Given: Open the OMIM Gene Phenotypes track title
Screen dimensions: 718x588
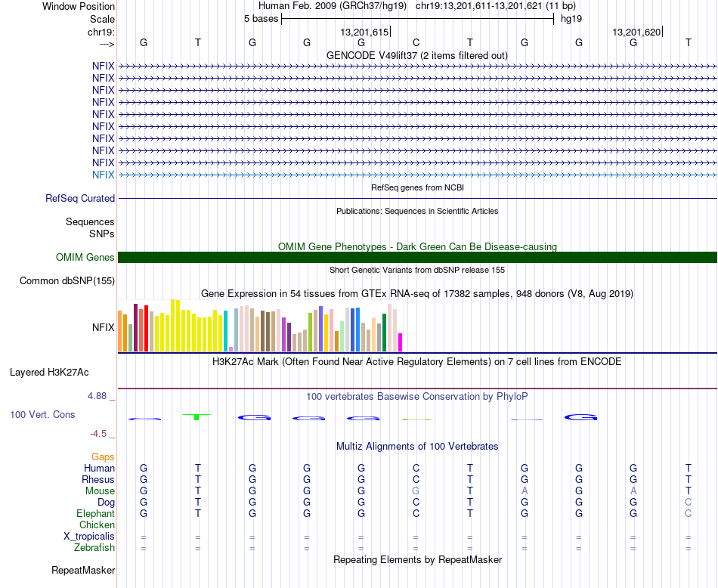Looking at the screenshot, I should [417, 246].
